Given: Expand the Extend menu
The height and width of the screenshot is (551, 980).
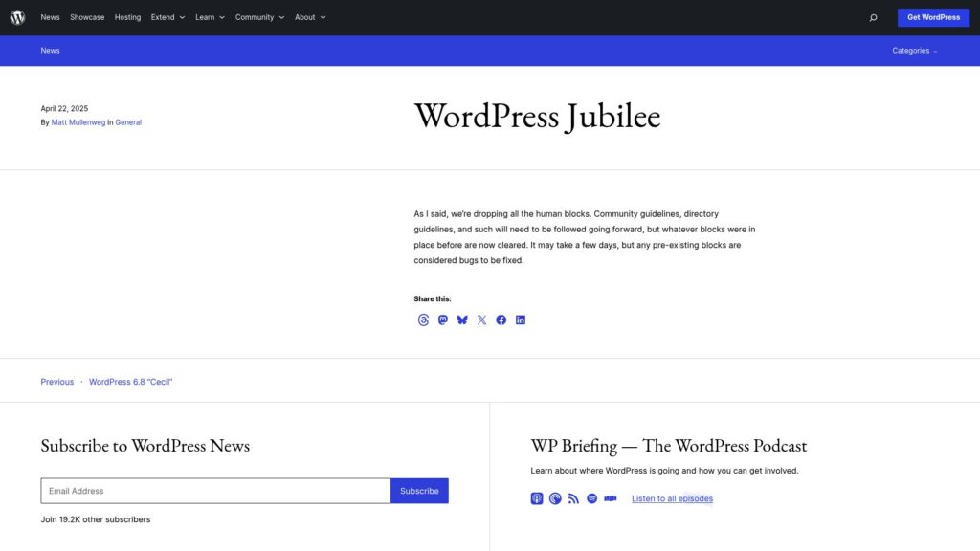Looking at the screenshot, I should pyautogui.click(x=167, y=17).
